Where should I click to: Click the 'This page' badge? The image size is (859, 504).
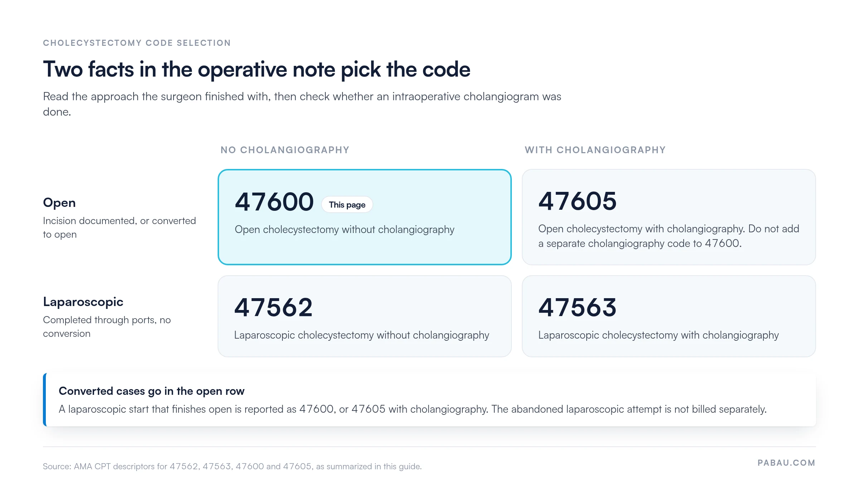347,205
